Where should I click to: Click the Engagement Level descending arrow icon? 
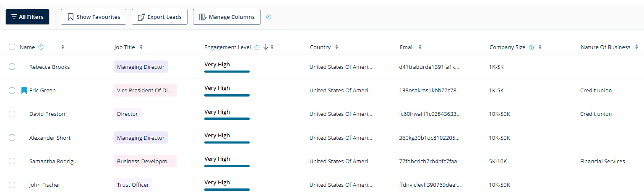[x=266, y=47]
